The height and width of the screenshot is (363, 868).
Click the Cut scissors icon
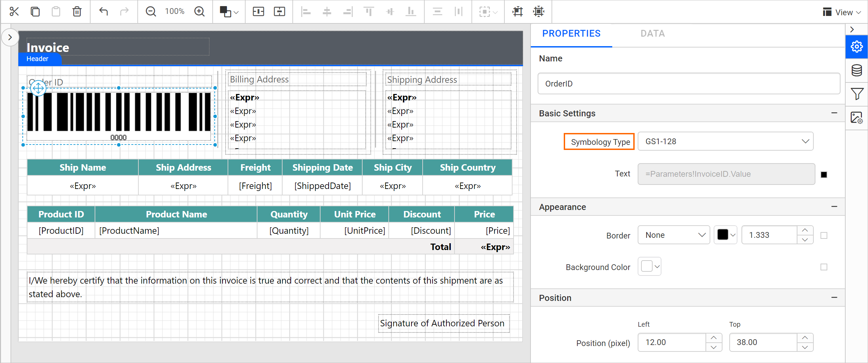pyautogui.click(x=14, y=12)
